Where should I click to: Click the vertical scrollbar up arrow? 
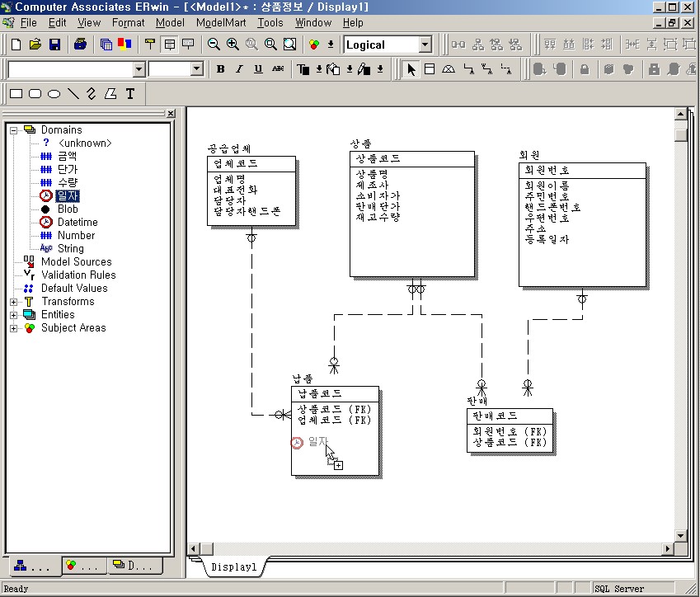(x=680, y=114)
